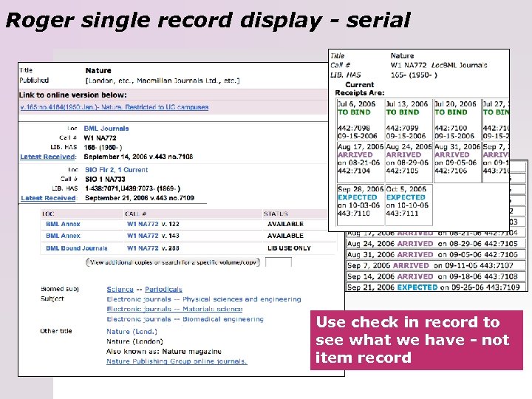Image resolution: width=532 pixels, height=399 pixels.
Task: Click the Oct 5, 2006 EXPECTED receipt cell
Action: tap(409, 205)
